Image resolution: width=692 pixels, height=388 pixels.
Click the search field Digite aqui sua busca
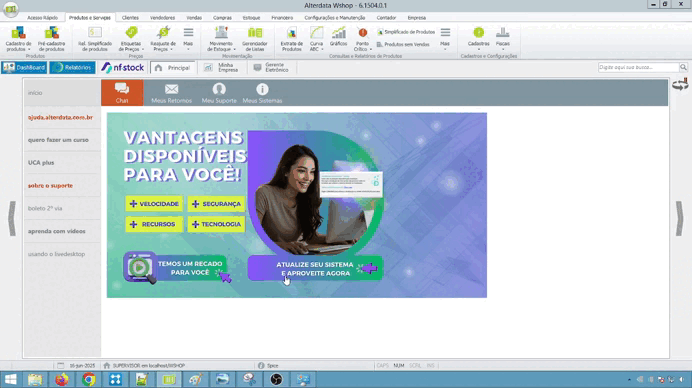click(x=638, y=68)
